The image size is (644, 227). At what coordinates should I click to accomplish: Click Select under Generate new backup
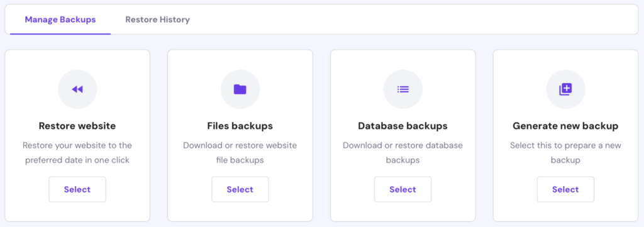coord(565,189)
